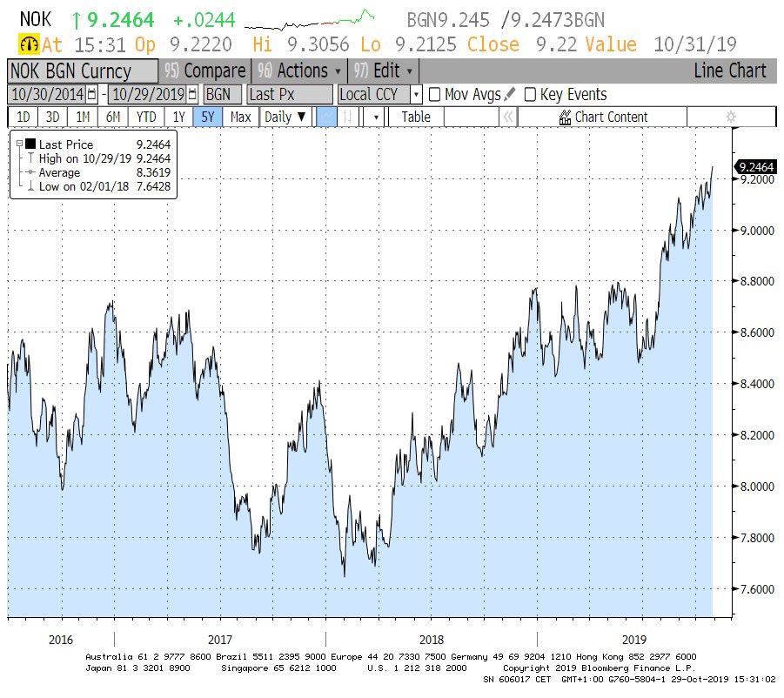Viewport: 784px width, 698px height.
Task: Select the 1Y range tab
Action: 179,117
